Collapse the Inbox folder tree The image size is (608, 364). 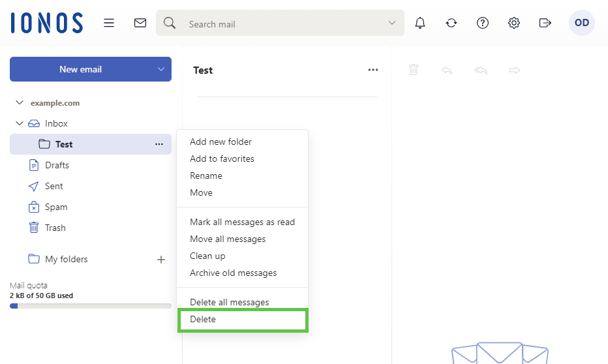point(20,123)
